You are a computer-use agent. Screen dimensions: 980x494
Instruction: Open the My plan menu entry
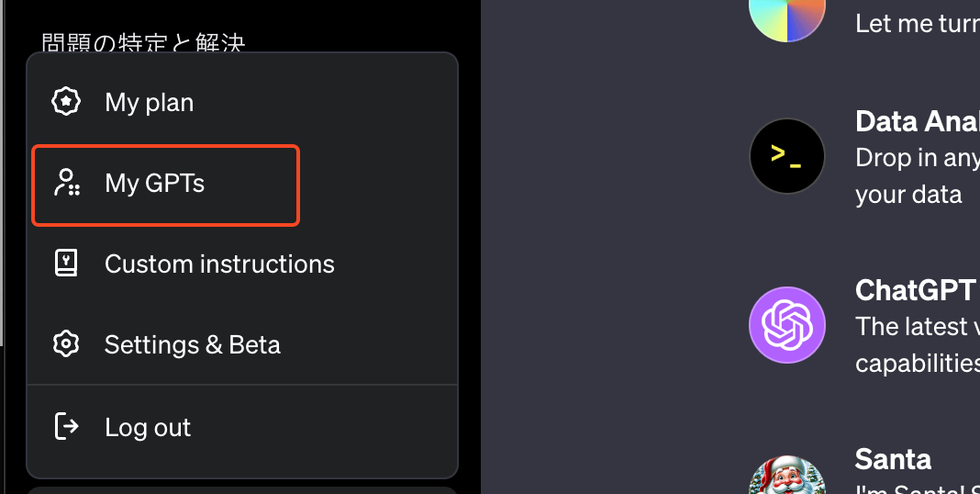pyautogui.click(x=242, y=102)
